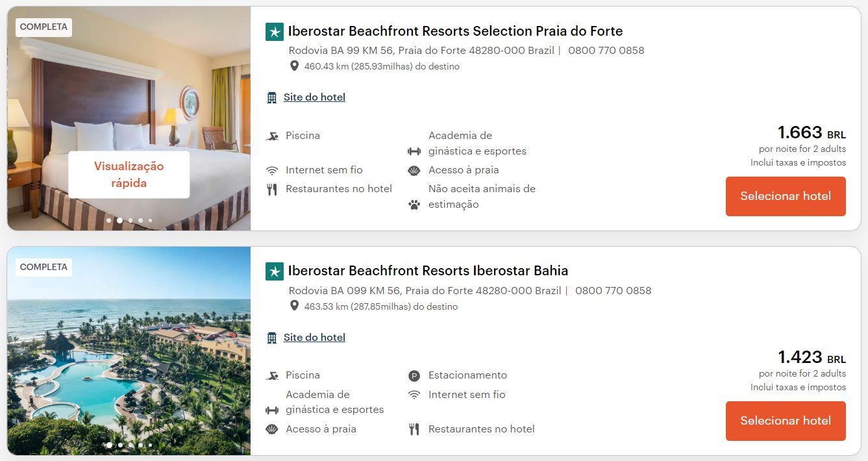Viewport: 868px width, 461px height.
Task: Open Site do hotel for Praia do Forte
Action: [314, 97]
